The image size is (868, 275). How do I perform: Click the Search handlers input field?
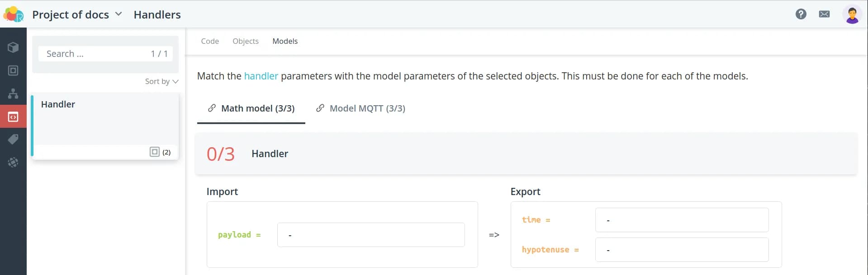click(95, 54)
